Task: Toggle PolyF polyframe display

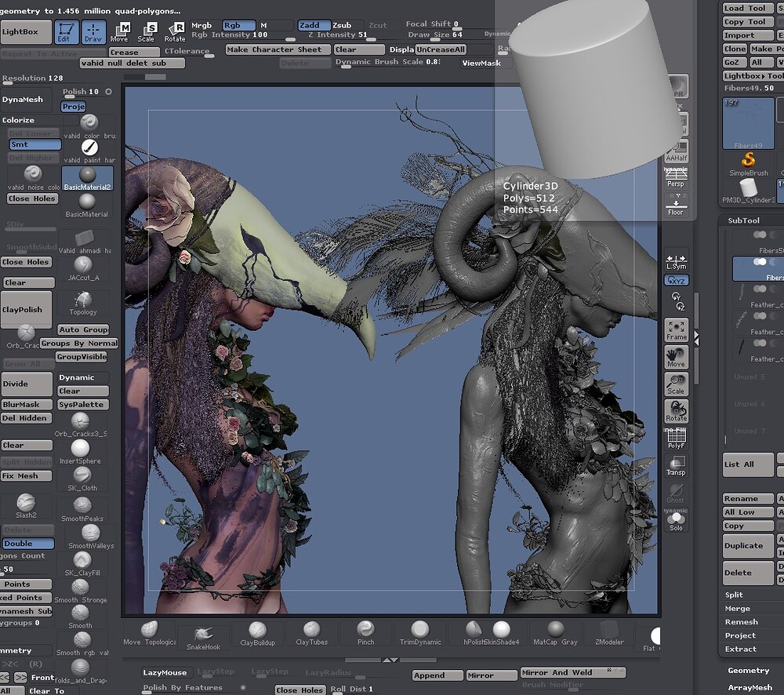Action: [x=676, y=438]
